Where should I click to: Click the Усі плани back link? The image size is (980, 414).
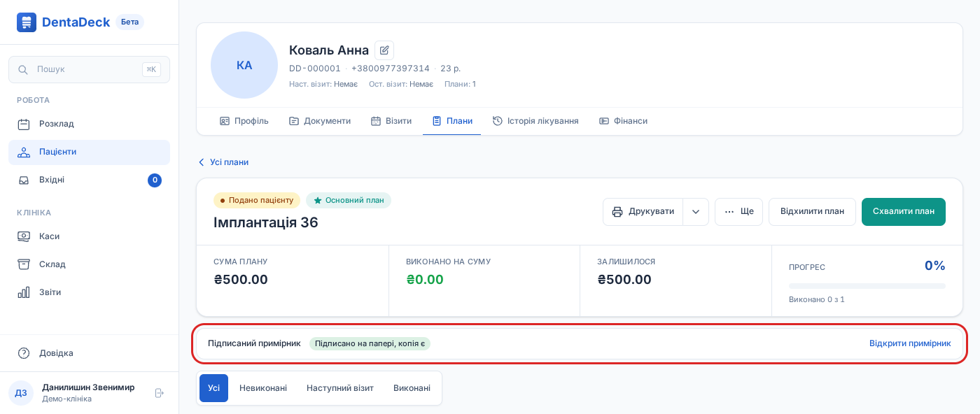[x=223, y=162]
